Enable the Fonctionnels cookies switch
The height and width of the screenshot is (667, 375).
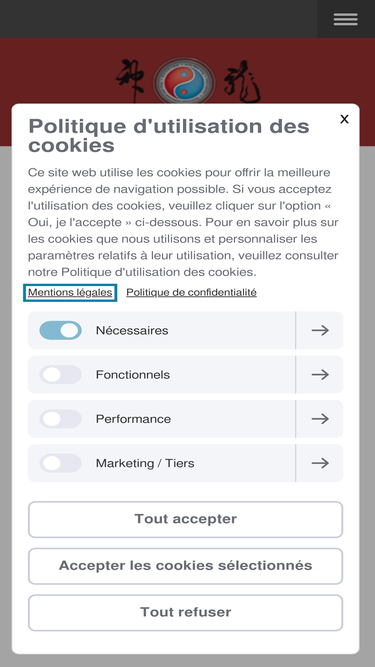[60, 375]
